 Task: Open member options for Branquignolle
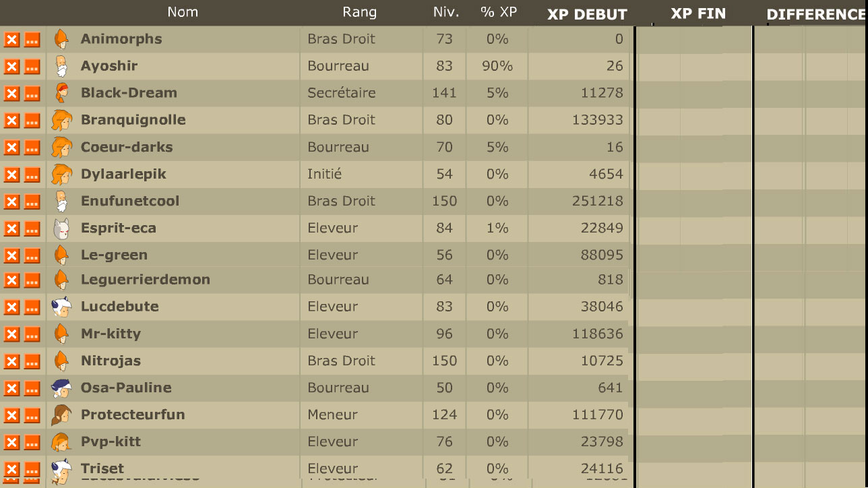32,121
